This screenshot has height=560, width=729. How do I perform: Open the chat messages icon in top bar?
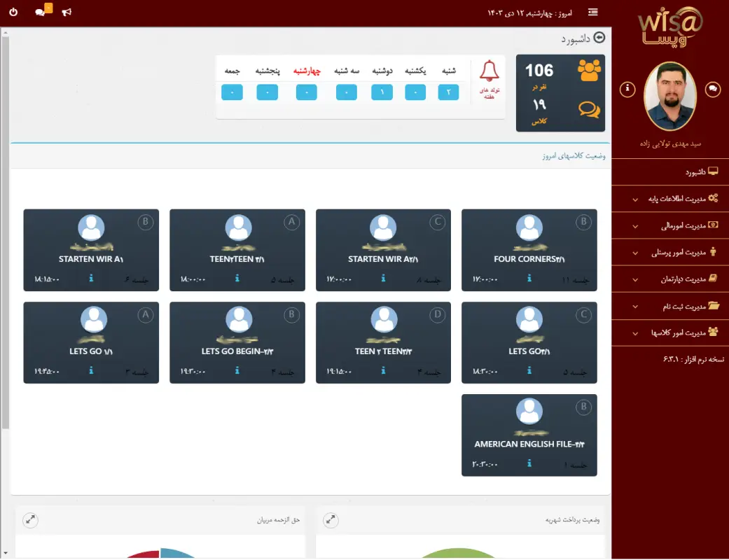[40, 13]
